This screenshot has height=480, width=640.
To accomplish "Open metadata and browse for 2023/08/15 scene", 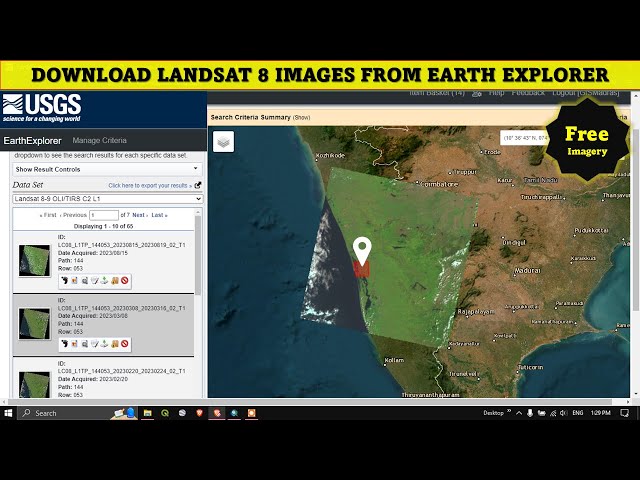I will (94, 280).
